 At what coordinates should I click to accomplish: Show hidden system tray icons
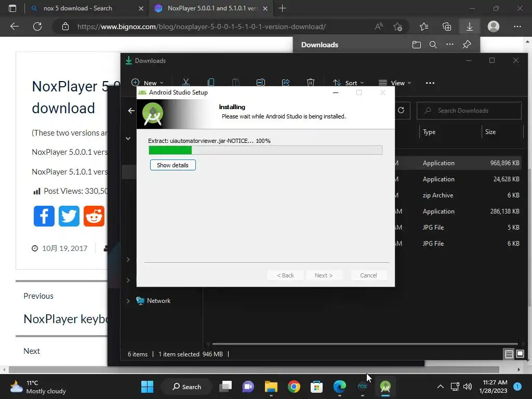[x=441, y=387]
